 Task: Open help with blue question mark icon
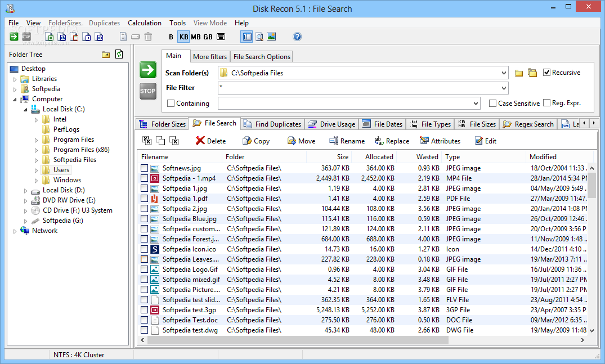(x=297, y=37)
